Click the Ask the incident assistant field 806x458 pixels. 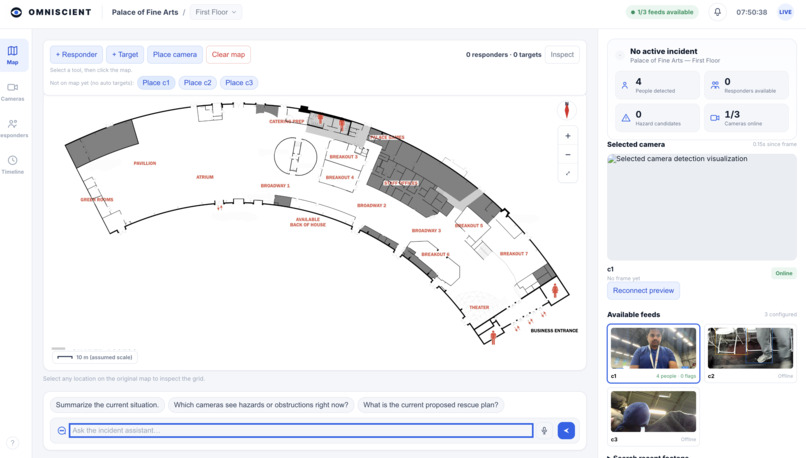point(301,431)
